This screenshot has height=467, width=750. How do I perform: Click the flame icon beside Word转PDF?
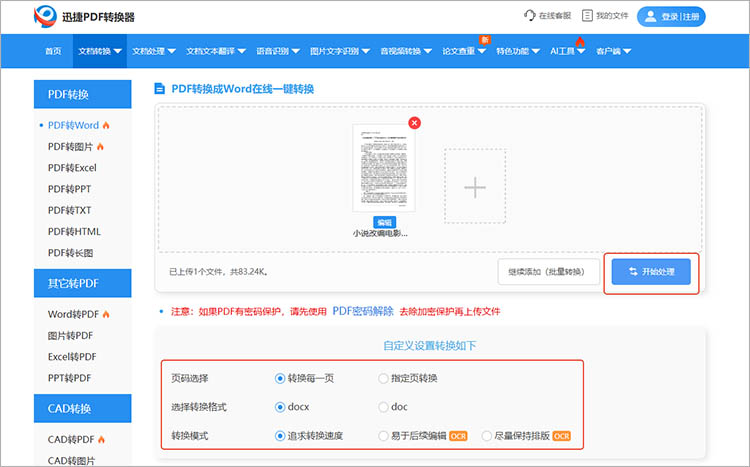pyautogui.click(x=106, y=314)
